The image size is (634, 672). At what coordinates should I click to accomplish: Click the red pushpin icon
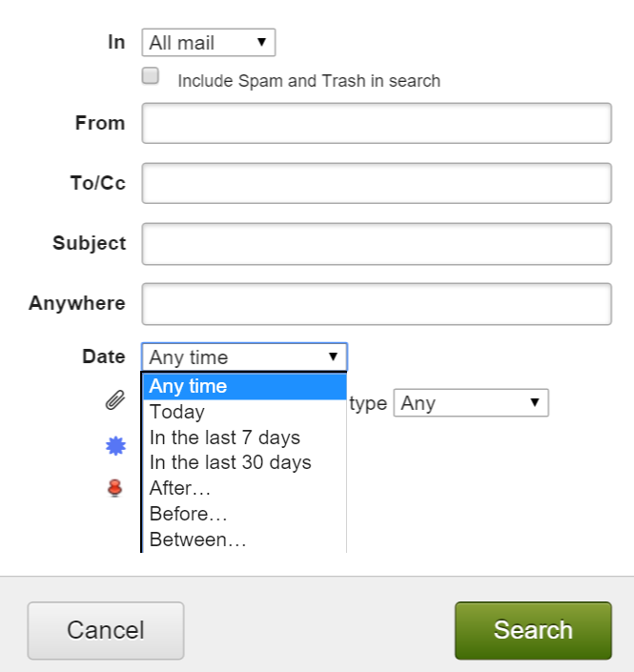115,488
